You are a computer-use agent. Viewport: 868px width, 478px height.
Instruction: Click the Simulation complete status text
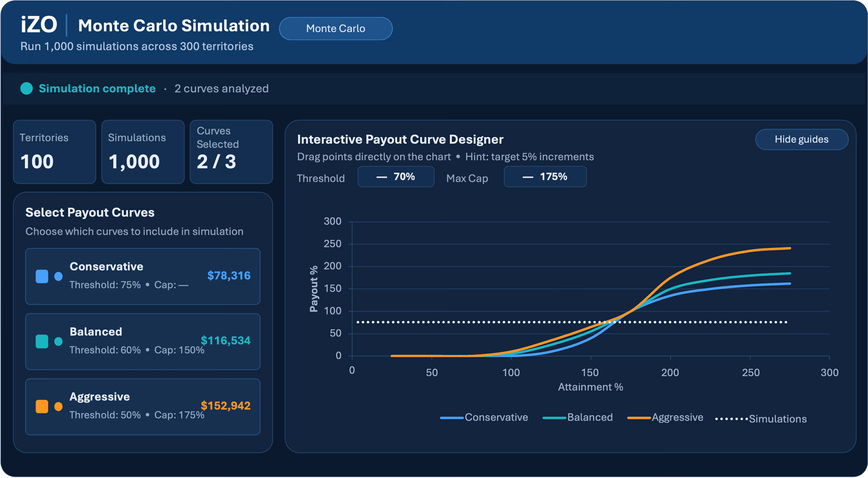97,89
